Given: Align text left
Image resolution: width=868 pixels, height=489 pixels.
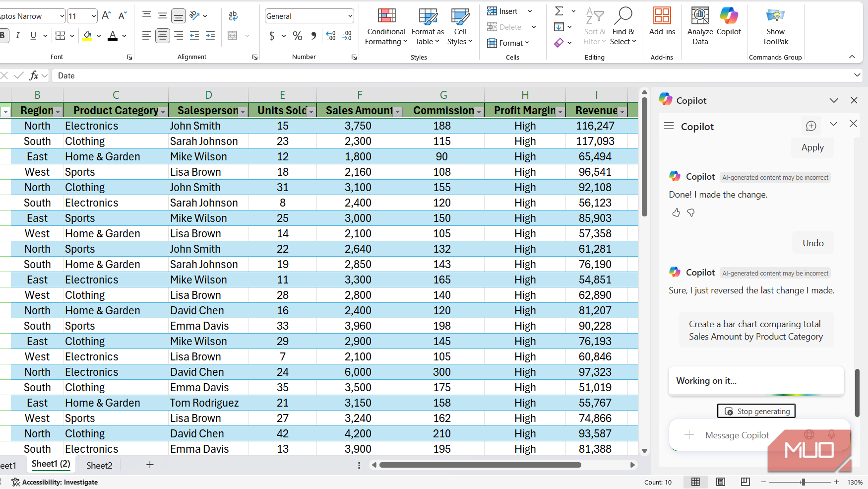Looking at the screenshot, I should [x=147, y=35].
